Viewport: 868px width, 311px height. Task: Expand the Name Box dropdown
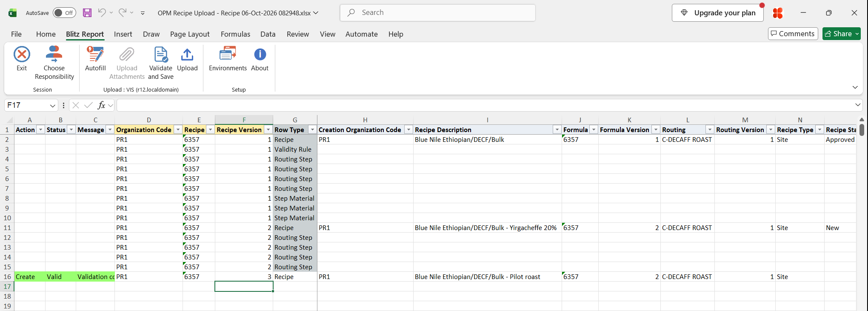[53, 105]
